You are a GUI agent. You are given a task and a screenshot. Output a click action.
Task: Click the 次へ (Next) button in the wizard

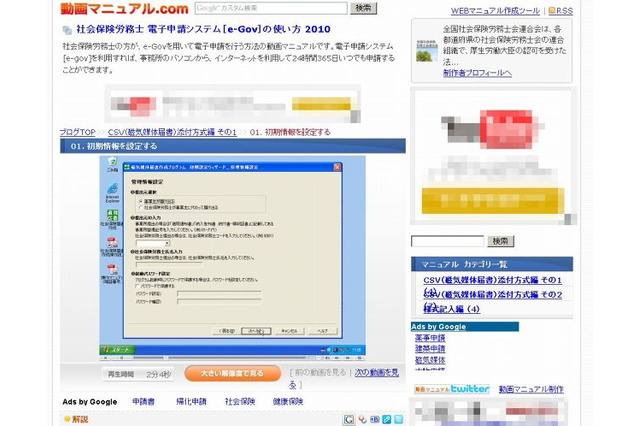point(256,331)
